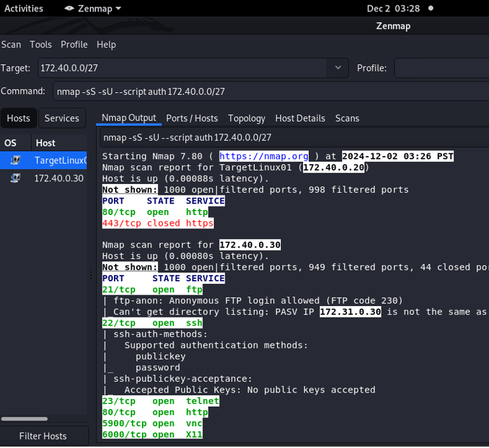
Task: Switch to the Scans tab
Action: (x=347, y=118)
